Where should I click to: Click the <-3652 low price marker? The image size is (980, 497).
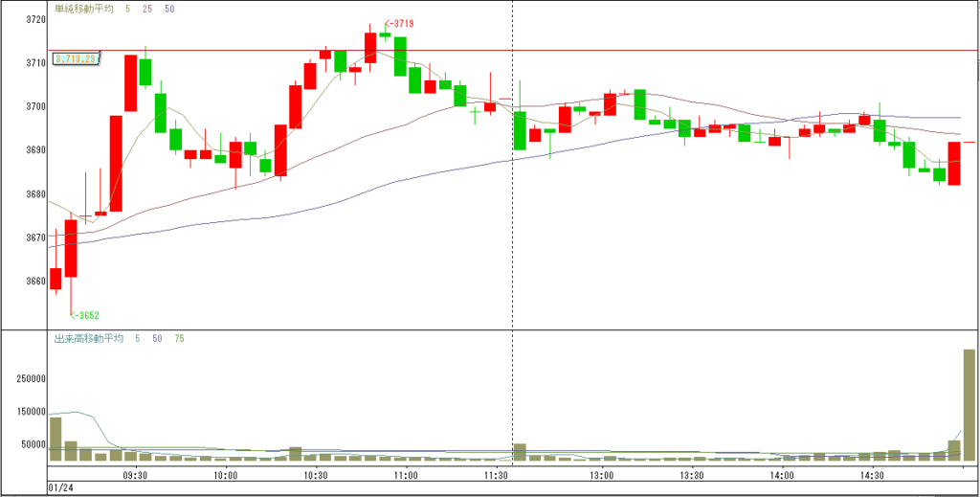click(x=84, y=315)
